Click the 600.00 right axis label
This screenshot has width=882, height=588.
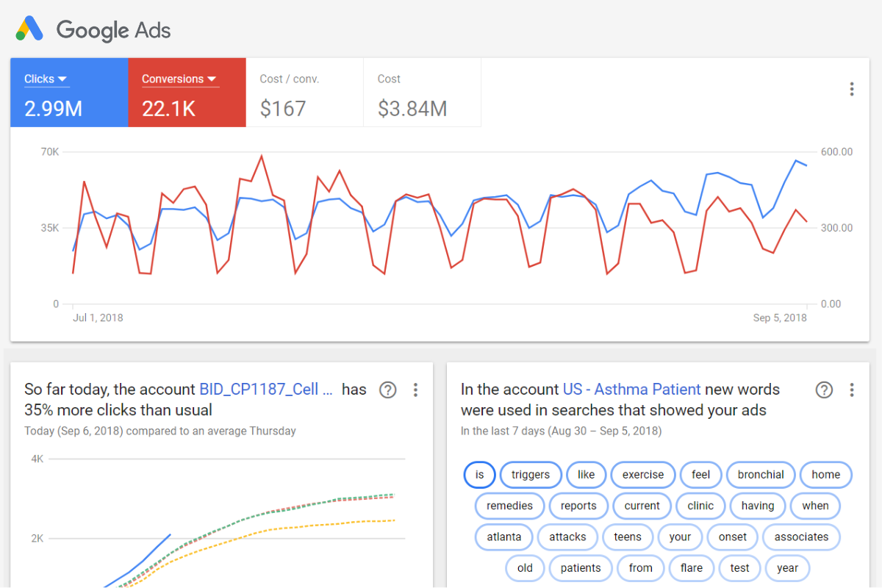pyautogui.click(x=836, y=152)
